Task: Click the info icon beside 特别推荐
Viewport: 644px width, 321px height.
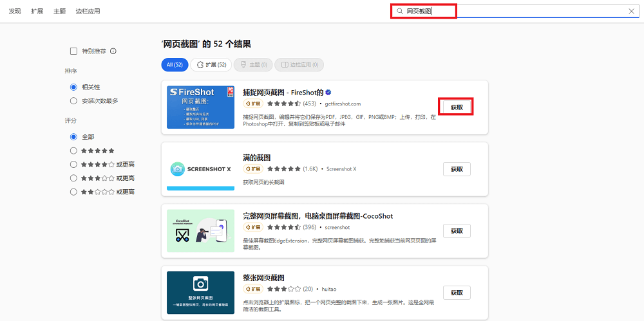Action: (x=113, y=51)
